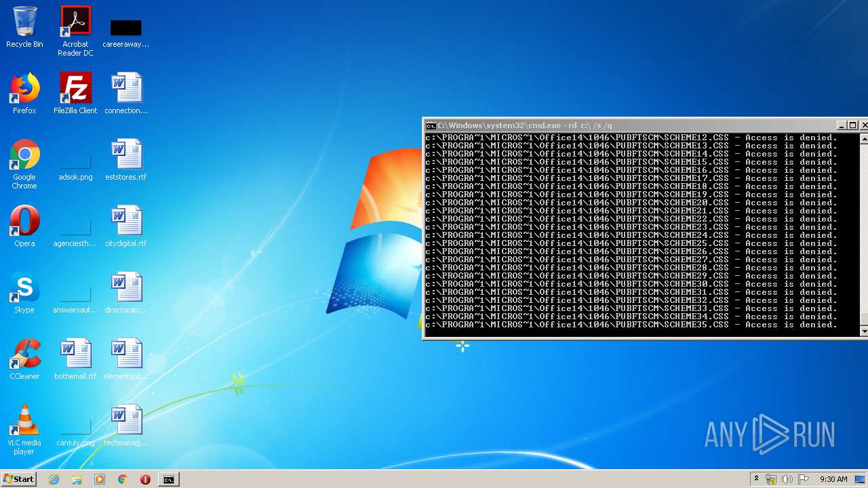Screen dimensions: 868x488
Task: Open Chrome from the taskbar
Action: 123,479
